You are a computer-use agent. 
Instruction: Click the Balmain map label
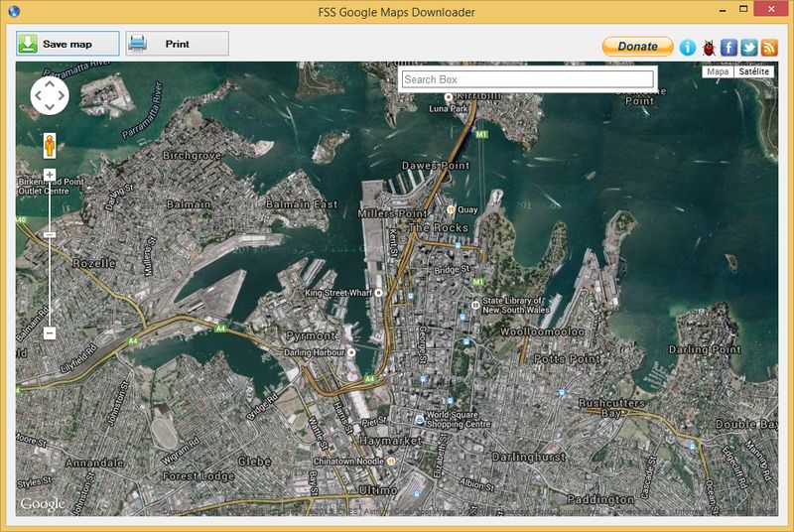189,204
